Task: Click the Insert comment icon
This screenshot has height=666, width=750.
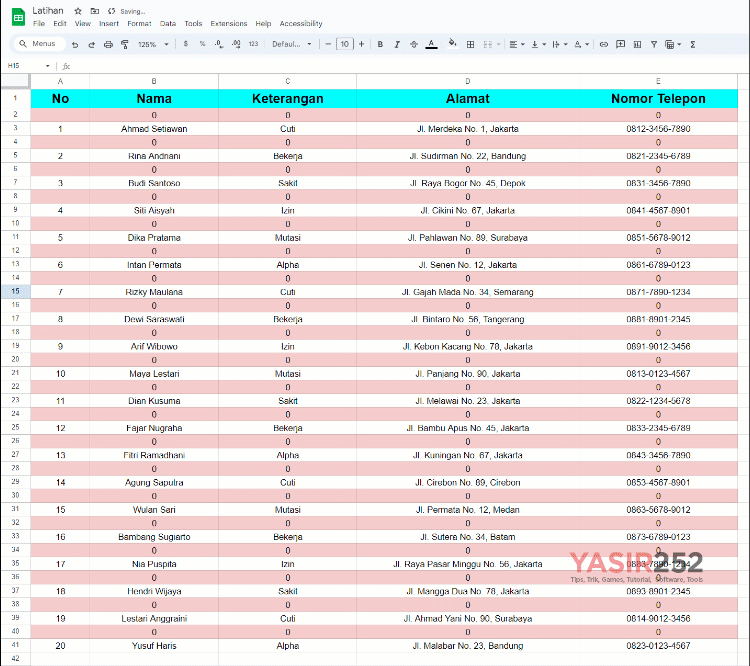Action: pyautogui.click(x=620, y=44)
